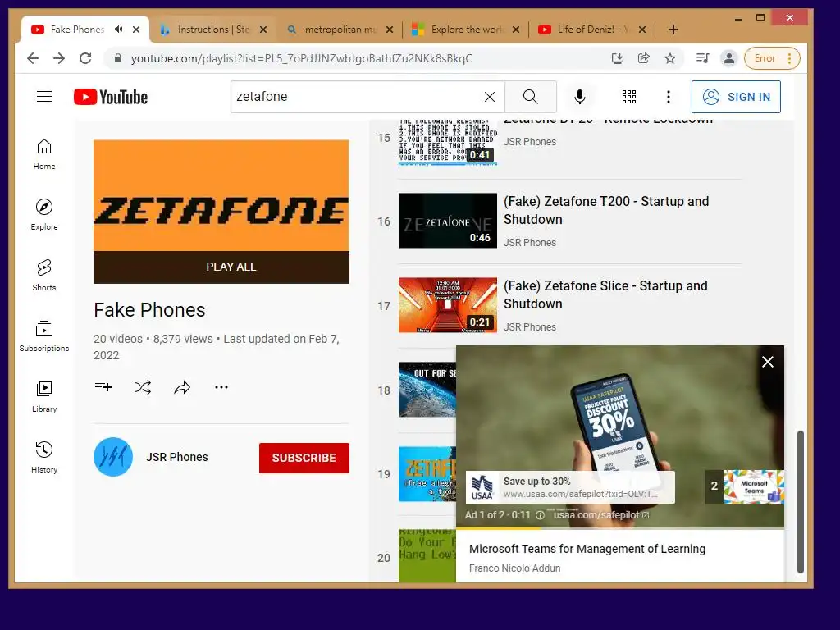Viewport: 840px width, 630px height.
Task: Switch to Explore the world tab
Action: (467, 30)
